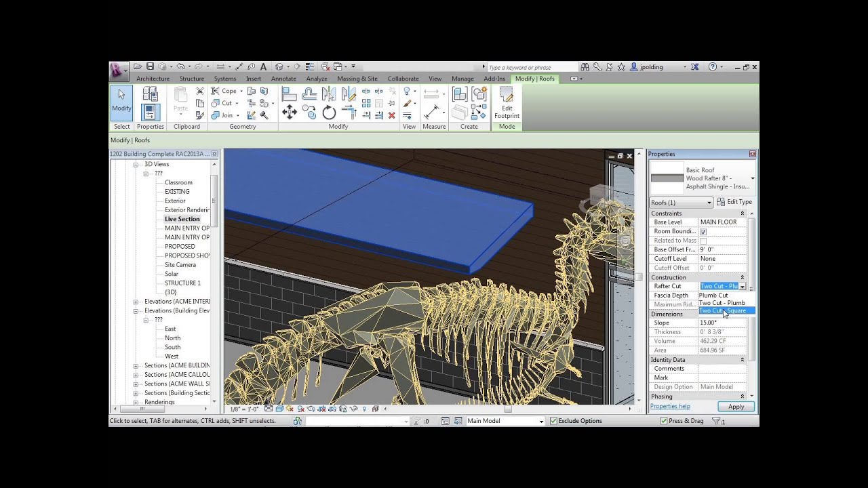The image size is (868, 488).
Task: Select the East elevation item
Action: (x=170, y=329)
